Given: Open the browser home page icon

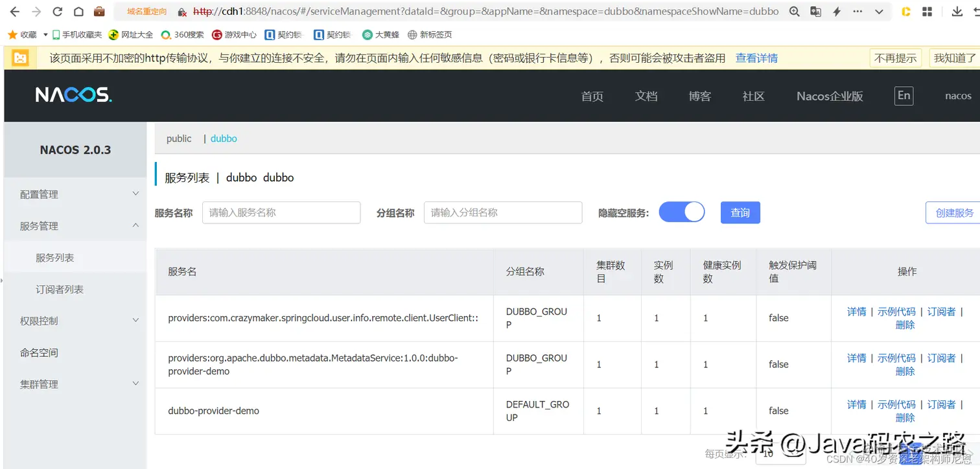Looking at the screenshot, I should click(x=78, y=12).
